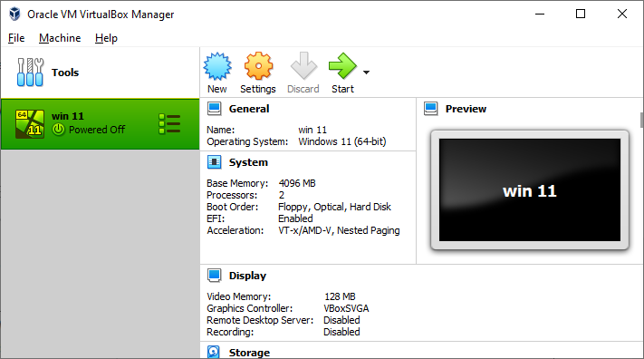Click the Display monitor icon
Screen dimensions: 644x359
214,275
